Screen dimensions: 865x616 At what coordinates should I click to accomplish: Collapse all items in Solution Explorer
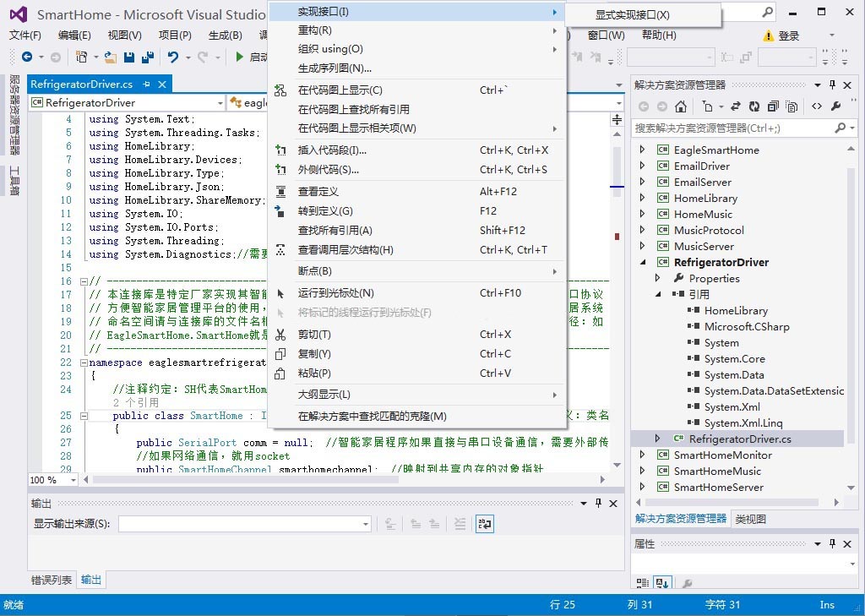[773, 106]
